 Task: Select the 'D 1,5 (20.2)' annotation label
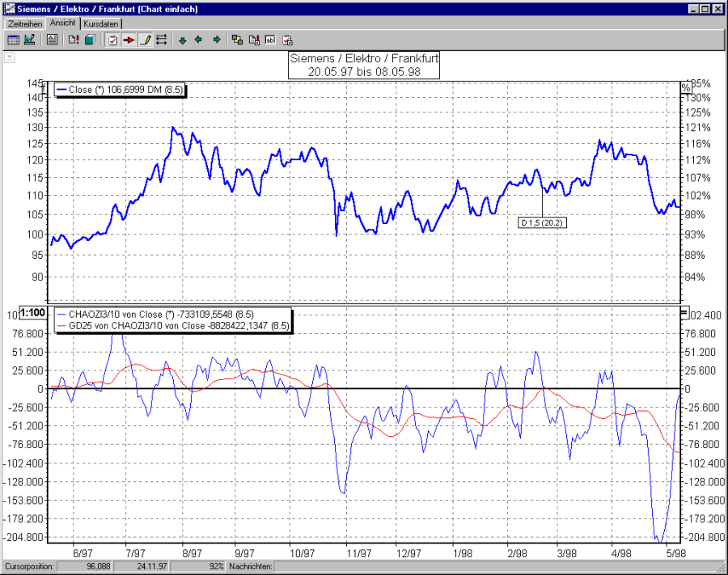point(541,222)
